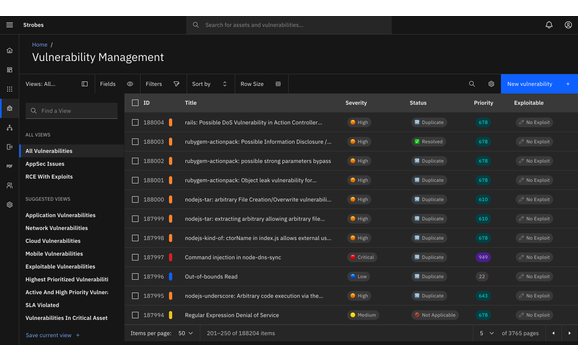Tick the checkbox for row 187999

click(135, 219)
